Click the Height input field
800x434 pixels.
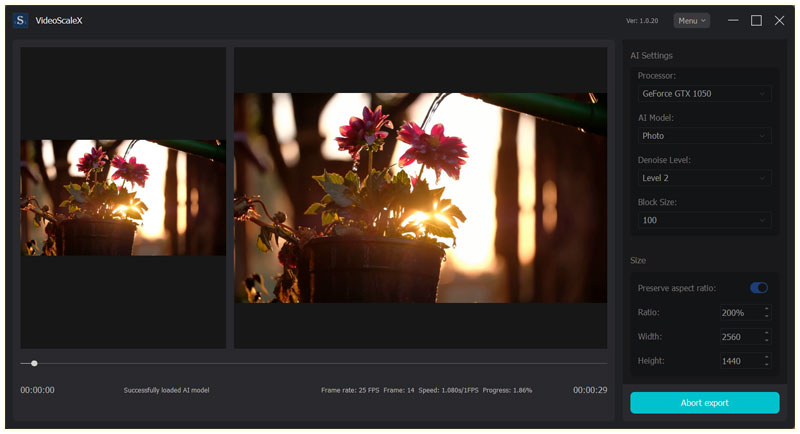(740, 361)
